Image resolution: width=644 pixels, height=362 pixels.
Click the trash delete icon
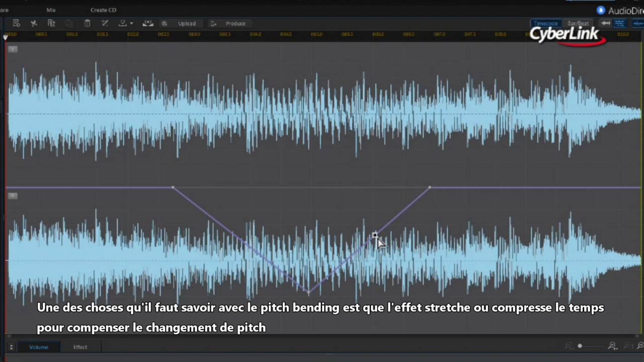(87, 23)
